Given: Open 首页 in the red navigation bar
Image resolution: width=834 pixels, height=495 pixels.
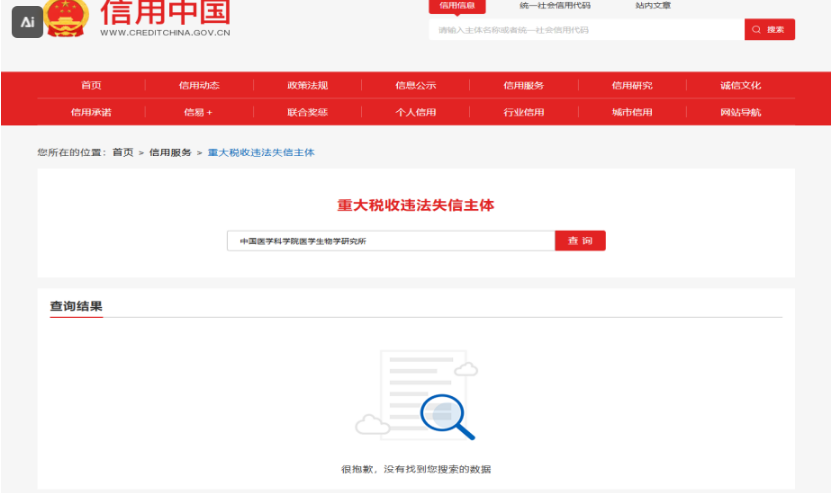Looking at the screenshot, I should [x=91, y=85].
